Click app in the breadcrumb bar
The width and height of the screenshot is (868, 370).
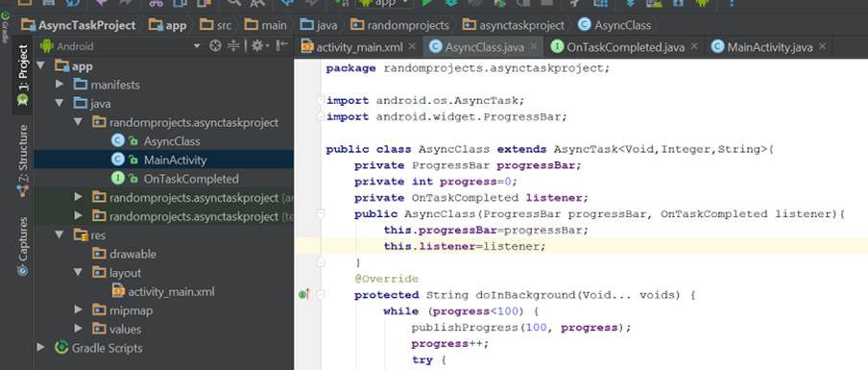[x=168, y=25]
